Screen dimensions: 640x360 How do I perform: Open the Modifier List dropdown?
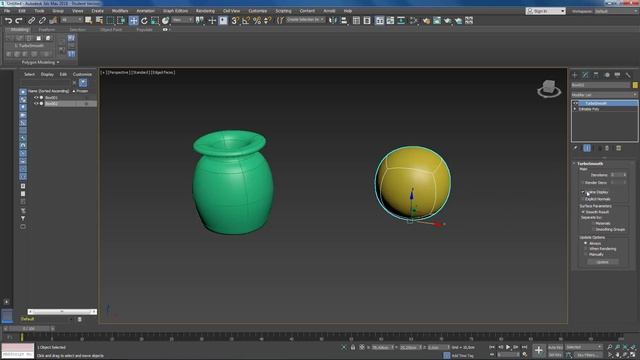pos(604,95)
